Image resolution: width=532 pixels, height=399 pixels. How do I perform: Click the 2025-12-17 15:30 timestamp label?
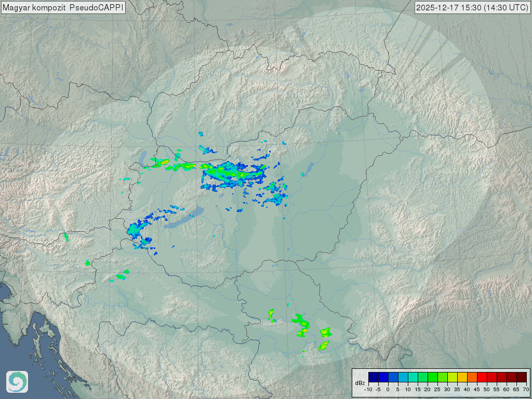(472, 8)
